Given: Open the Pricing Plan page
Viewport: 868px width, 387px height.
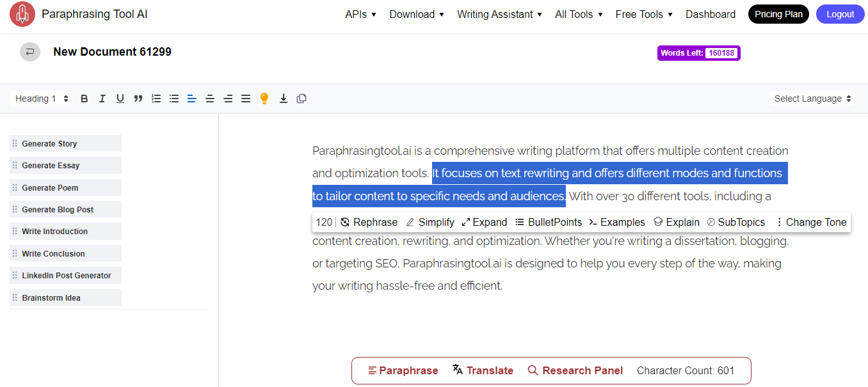Looking at the screenshot, I should [x=778, y=14].
